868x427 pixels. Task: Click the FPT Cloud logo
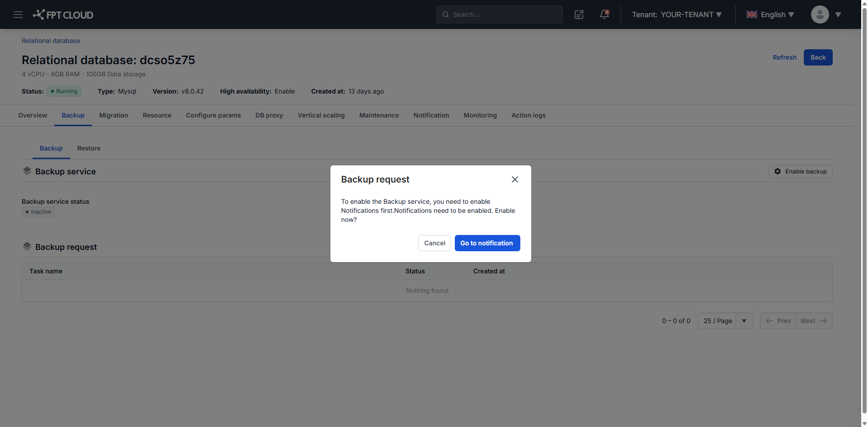(63, 14)
